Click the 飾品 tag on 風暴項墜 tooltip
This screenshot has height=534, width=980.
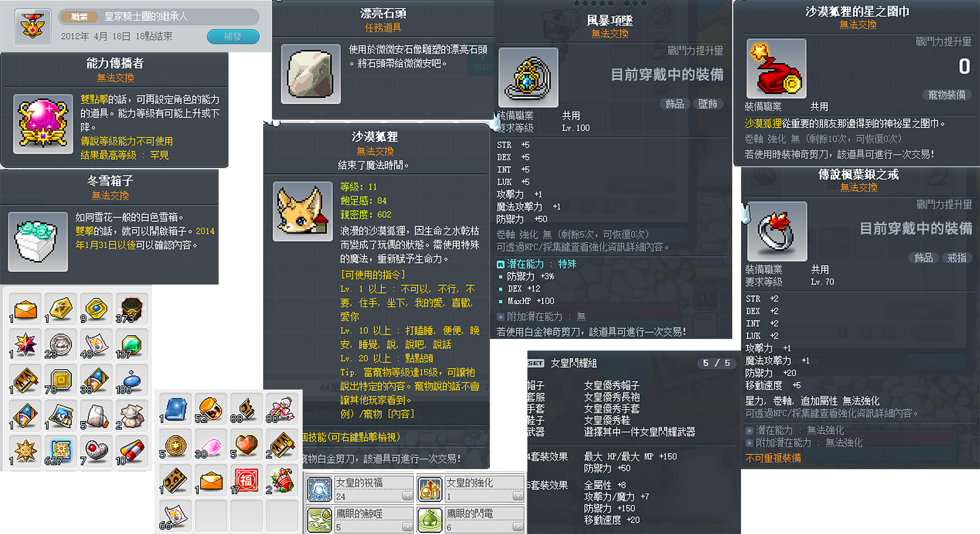click(x=675, y=104)
